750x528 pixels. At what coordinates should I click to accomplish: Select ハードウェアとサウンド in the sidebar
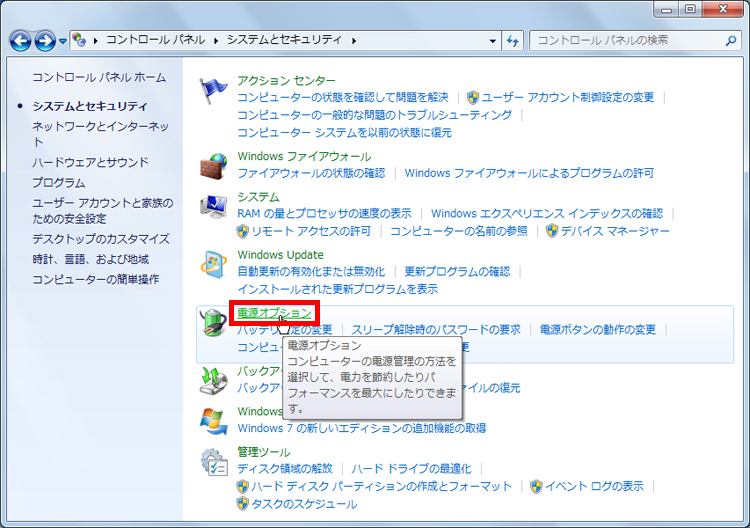(90, 162)
